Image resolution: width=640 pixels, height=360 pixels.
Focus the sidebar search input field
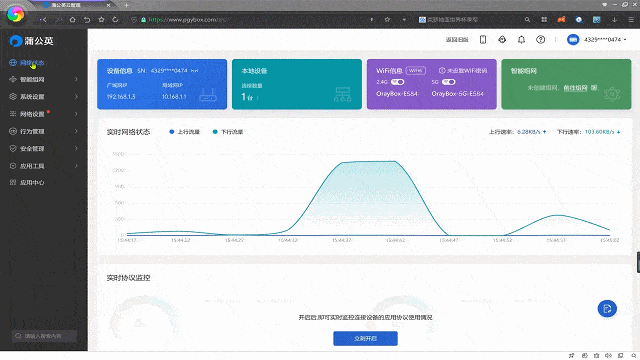click(x=44, y=336)
